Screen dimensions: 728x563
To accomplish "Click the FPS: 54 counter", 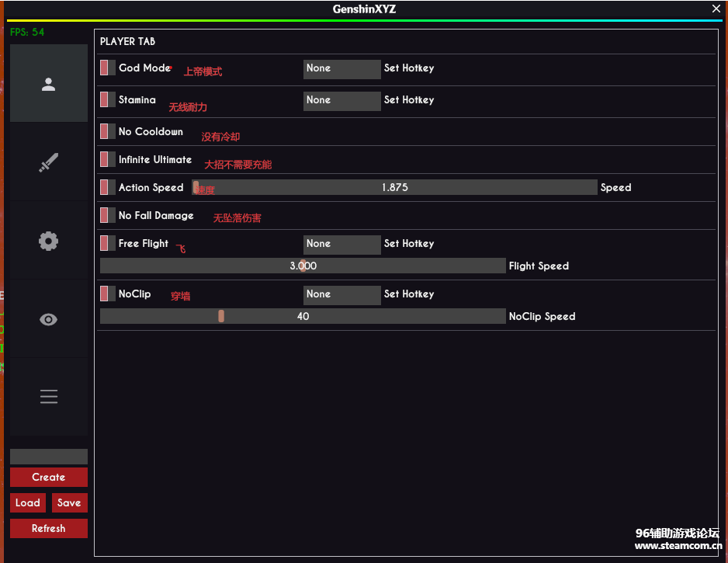I will 27,32.
